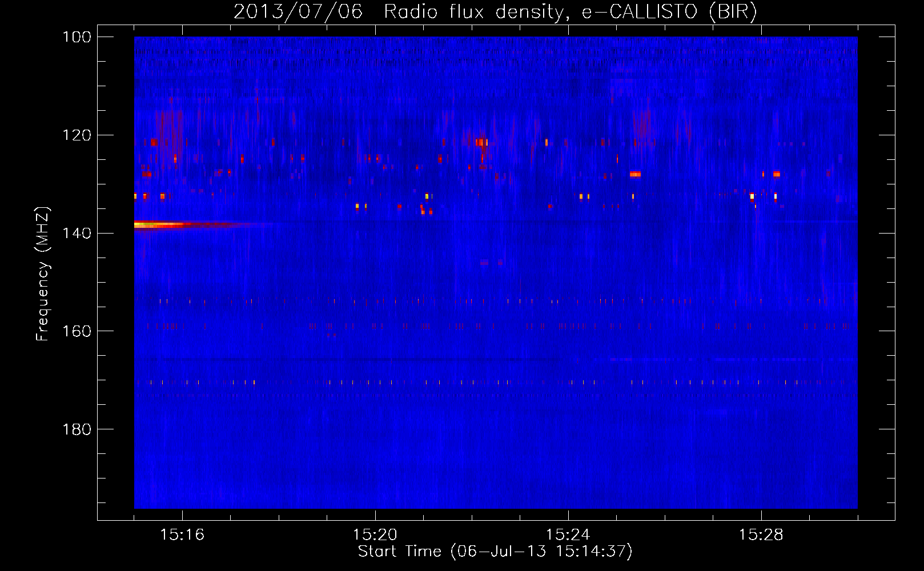Click the 180 frequency tick label
The width and height of the screenshot is (924, 571).
76,429
